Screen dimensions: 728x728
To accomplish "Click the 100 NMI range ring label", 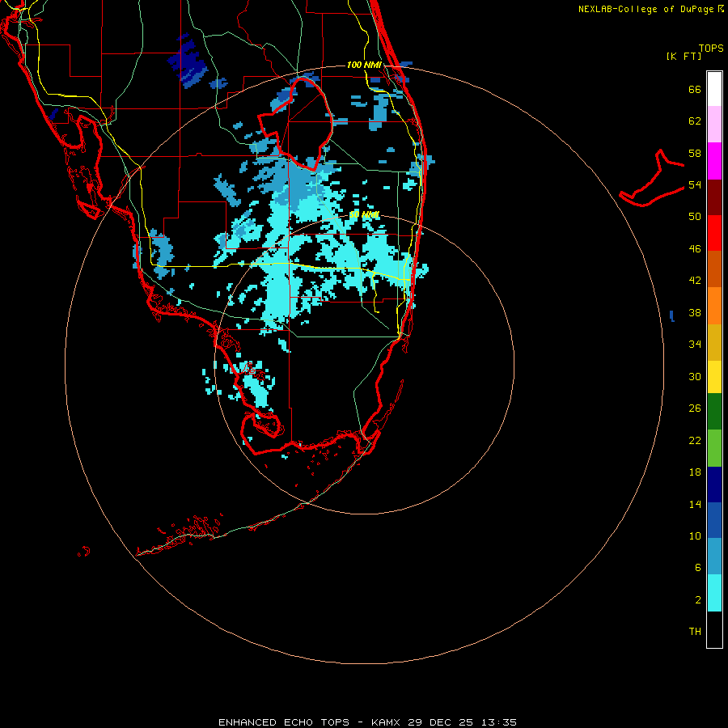I will [x=364, y=65].
